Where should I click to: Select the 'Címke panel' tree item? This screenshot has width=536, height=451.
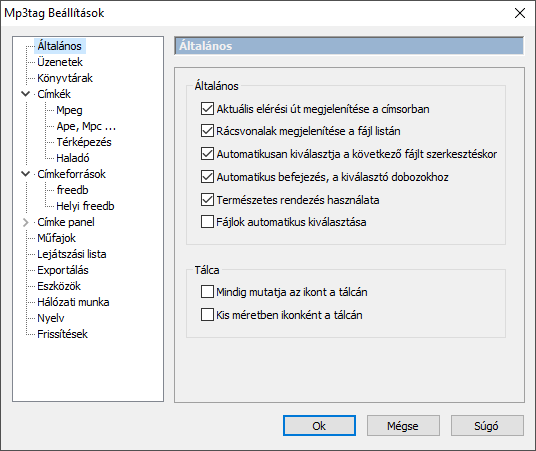tap(66, 222)
